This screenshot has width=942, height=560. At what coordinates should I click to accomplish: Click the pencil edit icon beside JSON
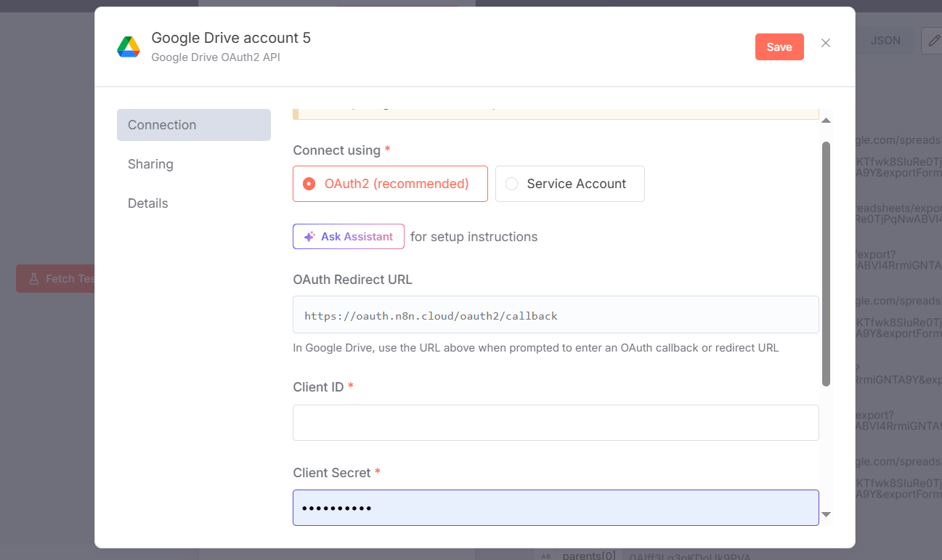point(933,41)
